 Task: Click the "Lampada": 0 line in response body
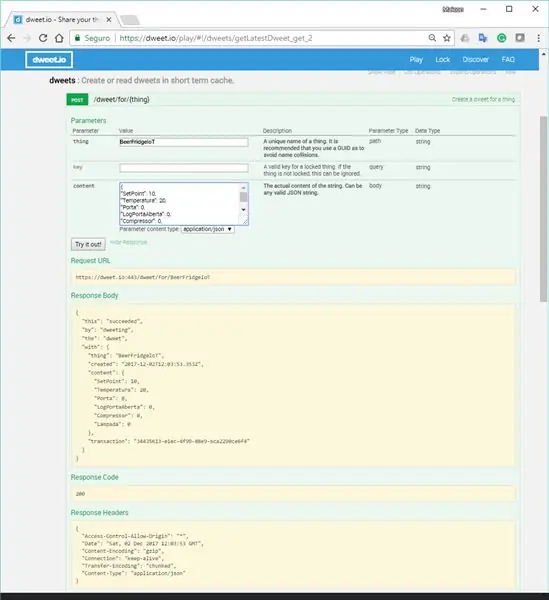tap(112, 424)
